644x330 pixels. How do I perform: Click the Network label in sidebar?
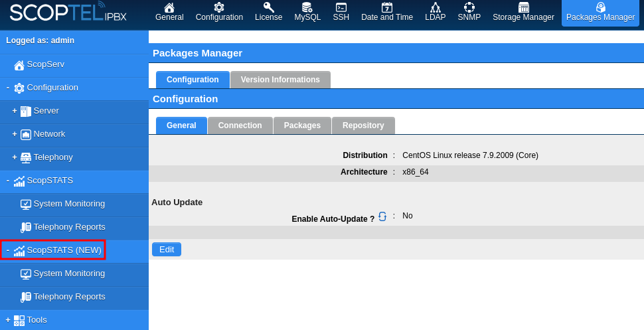49,134
